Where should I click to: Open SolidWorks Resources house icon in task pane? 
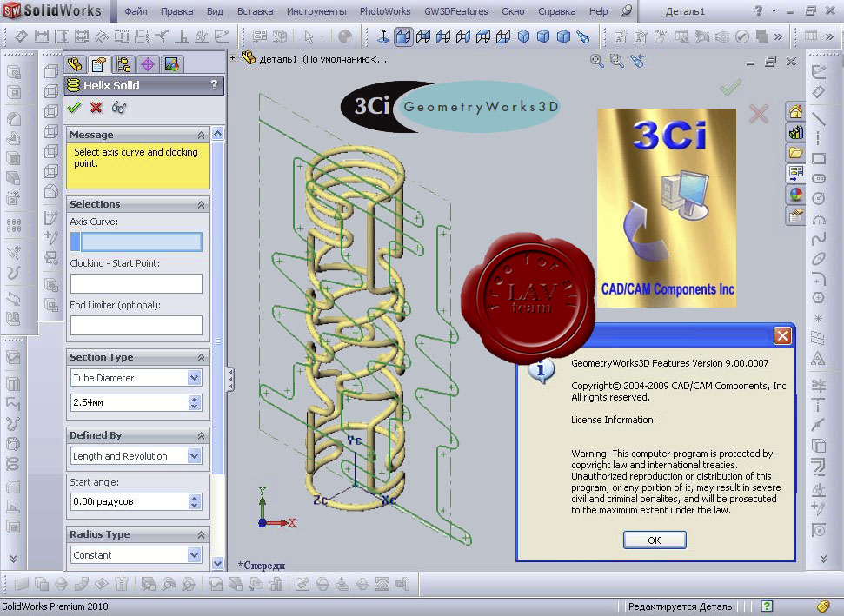click(795, 112)
